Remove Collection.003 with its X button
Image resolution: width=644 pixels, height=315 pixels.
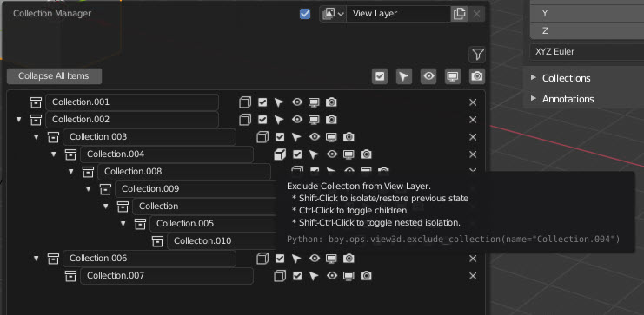coord(473,137)
